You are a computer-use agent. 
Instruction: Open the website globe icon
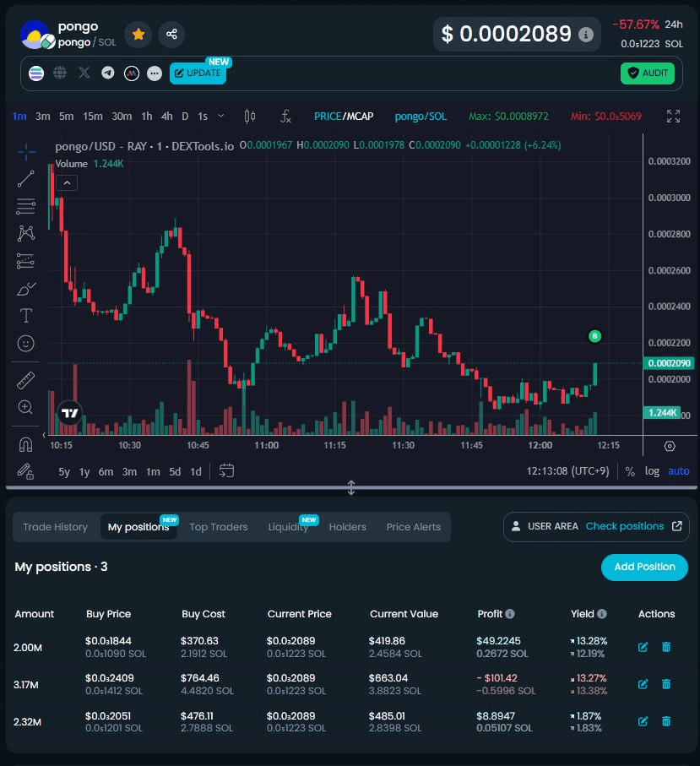tap(60, 73)
